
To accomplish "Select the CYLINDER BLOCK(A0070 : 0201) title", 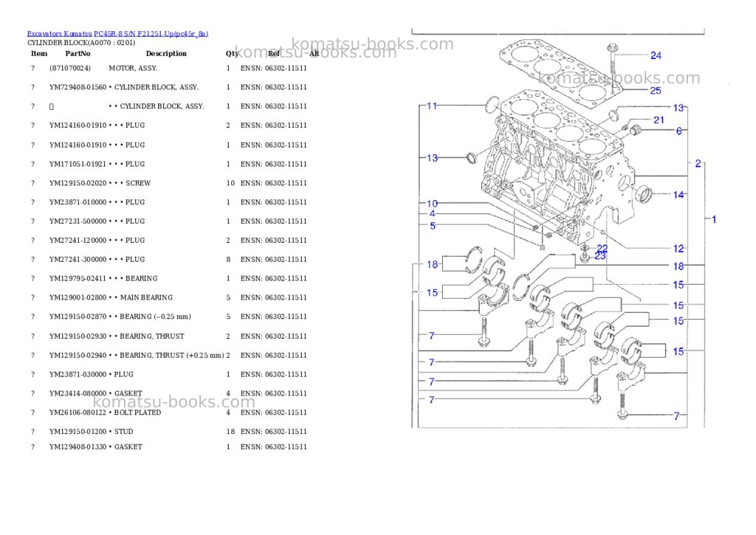I will tap(81, 43).
